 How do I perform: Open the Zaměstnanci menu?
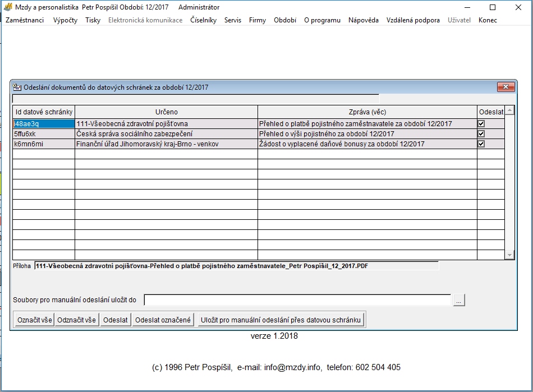(25, 20)
